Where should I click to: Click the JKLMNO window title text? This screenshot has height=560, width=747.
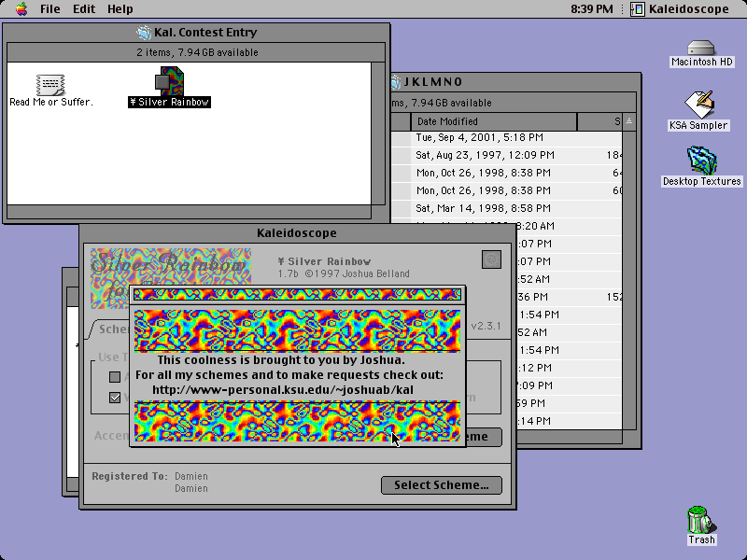click(x=433, y=82)
